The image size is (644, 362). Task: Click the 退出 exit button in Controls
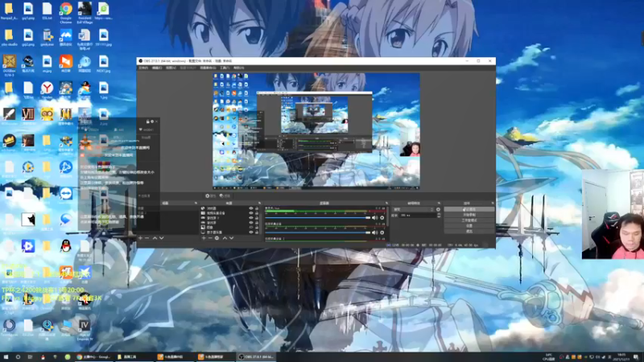[x=469, y=231]
